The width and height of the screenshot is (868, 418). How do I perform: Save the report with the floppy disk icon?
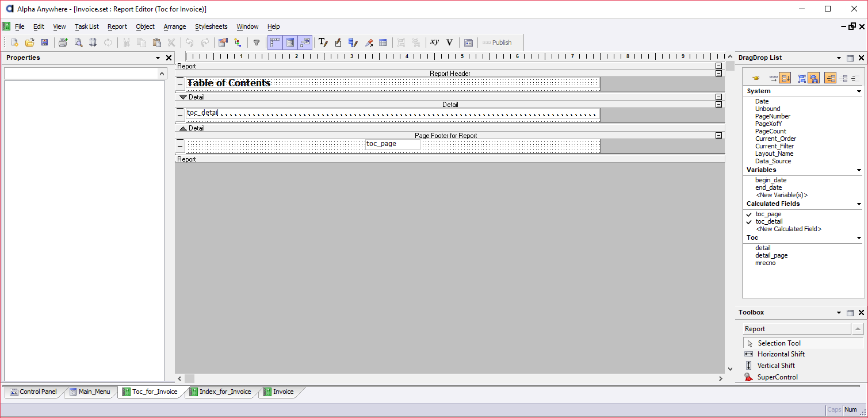[44, 43]
